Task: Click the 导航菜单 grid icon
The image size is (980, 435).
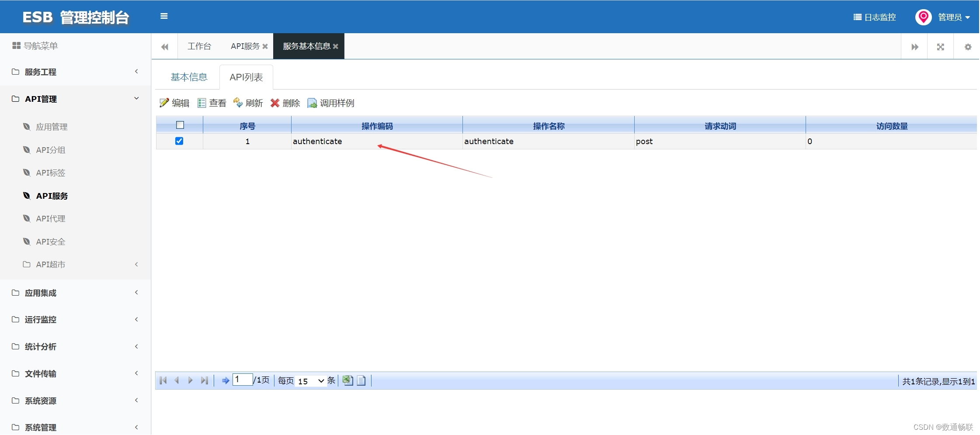Action: (x=16, y=45)
